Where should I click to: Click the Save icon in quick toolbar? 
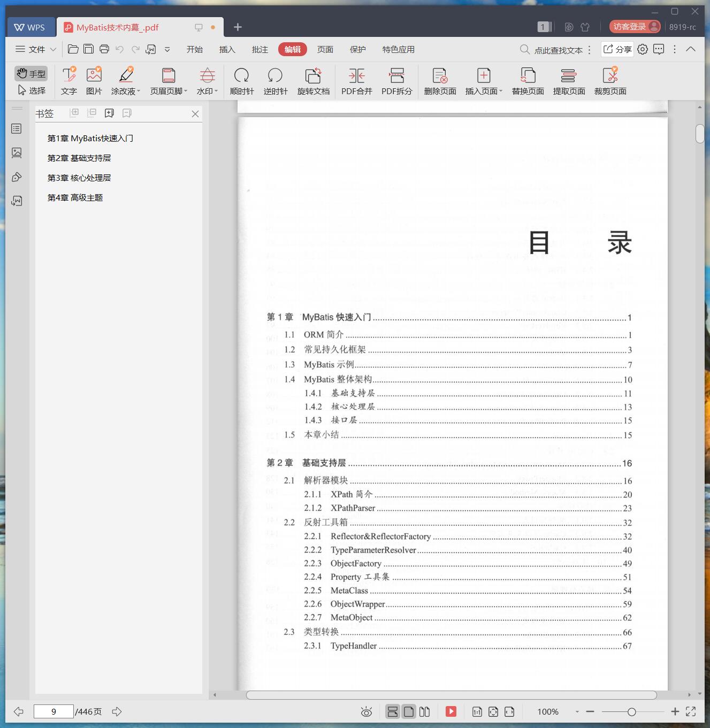click(89, 49)
